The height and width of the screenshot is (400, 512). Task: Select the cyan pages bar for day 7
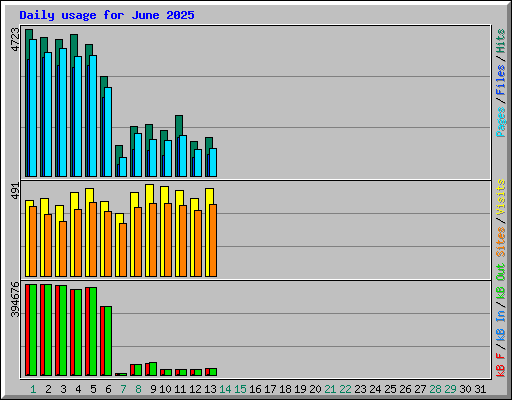coord(123,167)
